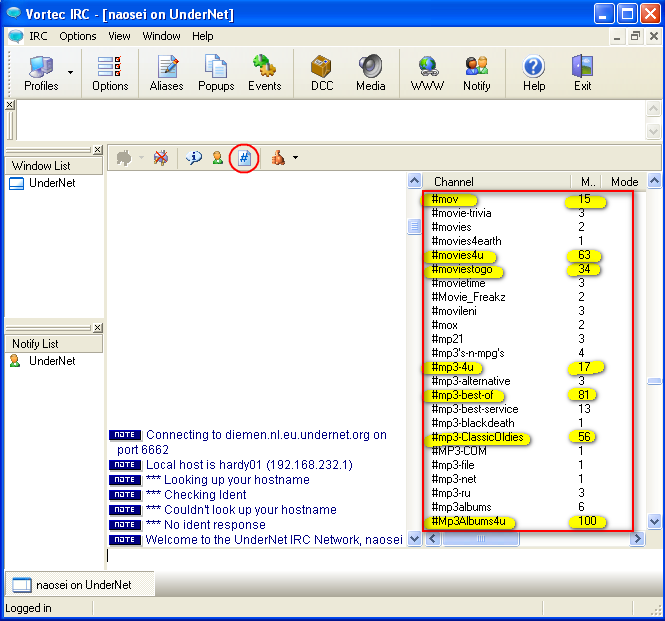665x621 pixels.
Task: Click the channel list horizontal scroll left arrow
Action: [x=432, y=539]
